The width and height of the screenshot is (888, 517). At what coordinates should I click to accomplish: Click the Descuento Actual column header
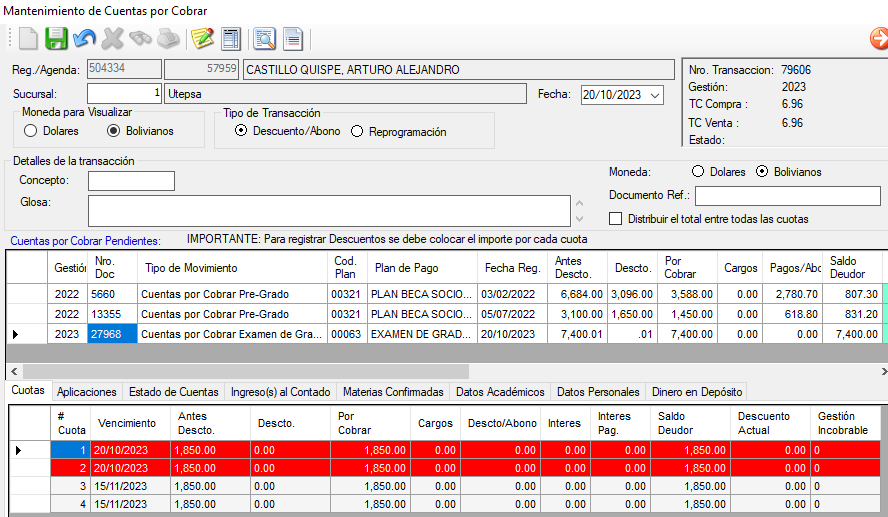(770, 423)
